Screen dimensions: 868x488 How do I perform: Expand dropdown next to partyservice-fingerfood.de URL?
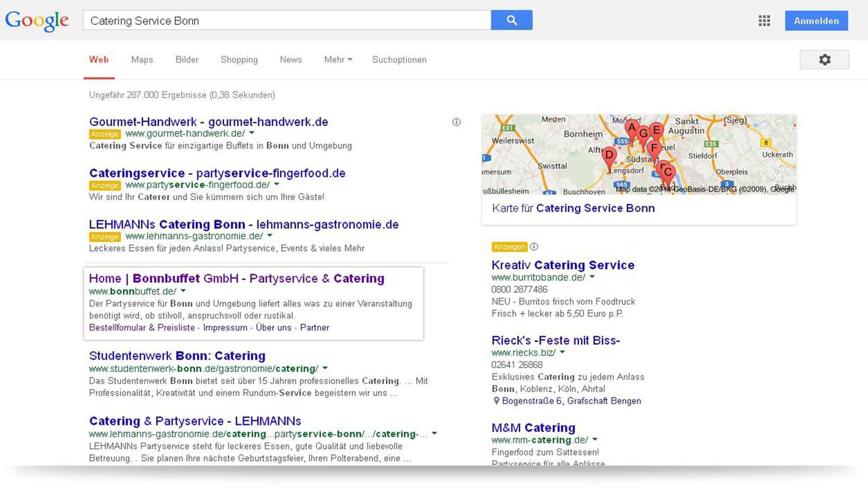coord(276,184)
